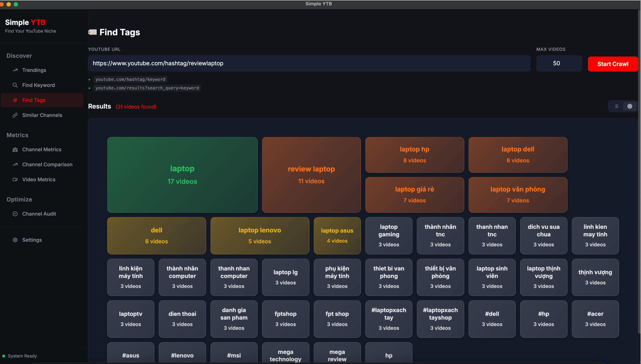The image size is (641, 364).
Task: Click the Channel Comparison chart icon
Action: tap(15, 165)
